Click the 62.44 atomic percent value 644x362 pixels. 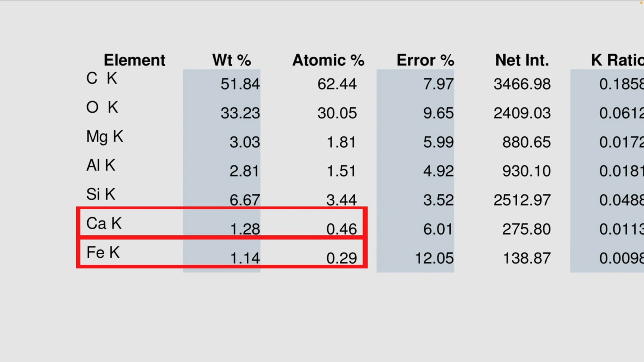click(337, 84)
